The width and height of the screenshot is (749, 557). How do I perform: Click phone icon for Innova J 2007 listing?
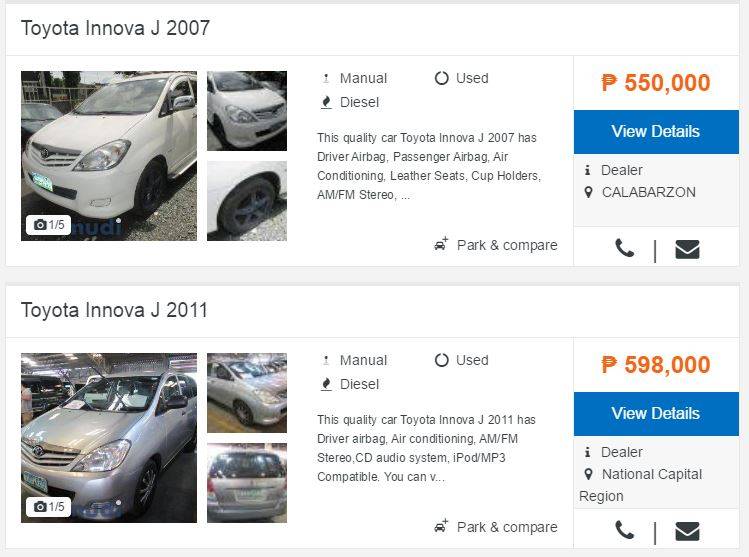click(x=624, y=248)
